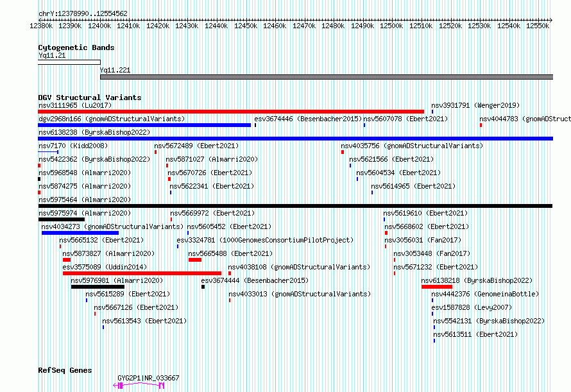
Task: Click the red esv3575089 variant bar
Action: pos(142,273)
